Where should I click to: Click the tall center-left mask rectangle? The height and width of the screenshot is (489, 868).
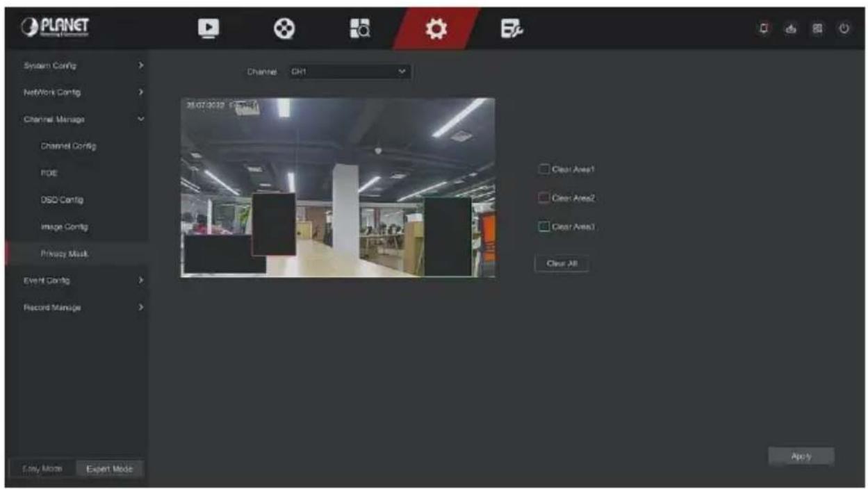[274, 224]
